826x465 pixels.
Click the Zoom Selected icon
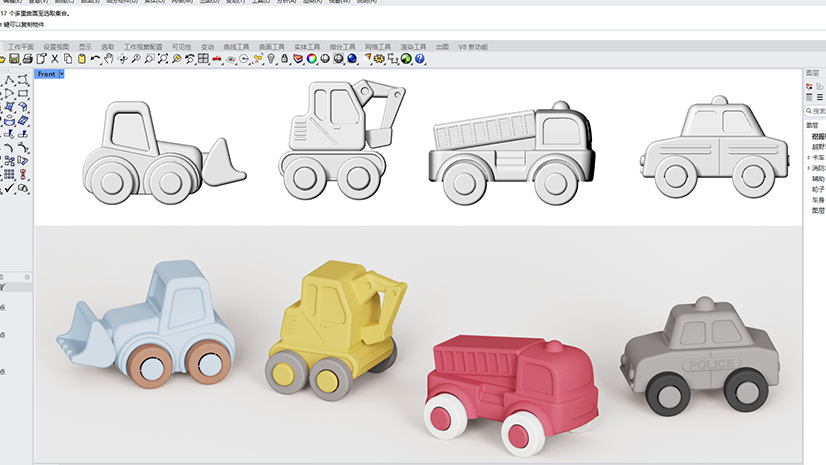(176, 59)
